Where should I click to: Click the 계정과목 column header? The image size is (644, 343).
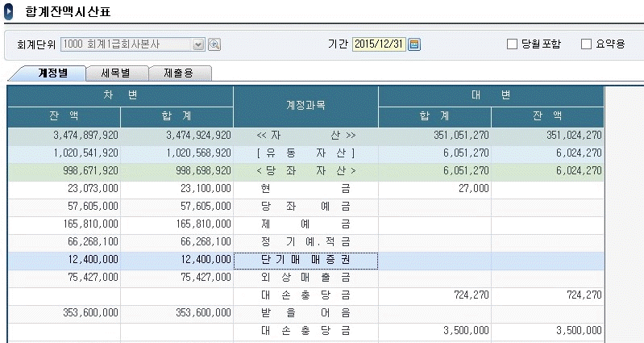[305, 106]
